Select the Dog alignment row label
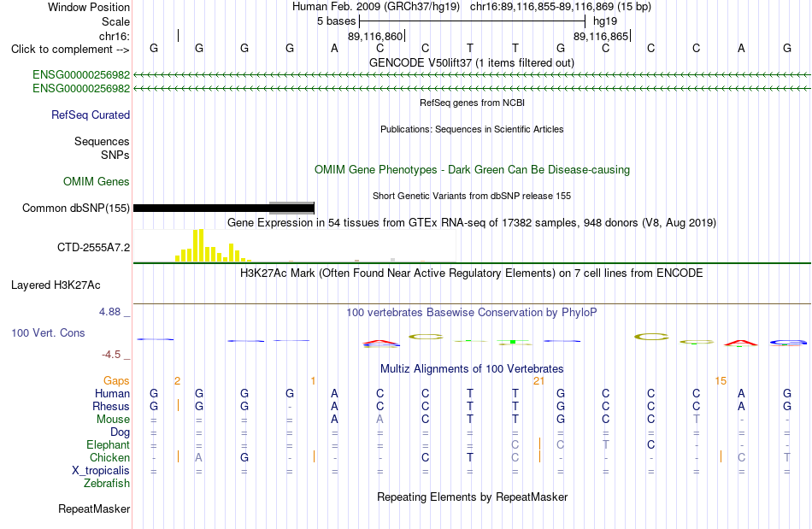812x529 pixels. [120, 432]
